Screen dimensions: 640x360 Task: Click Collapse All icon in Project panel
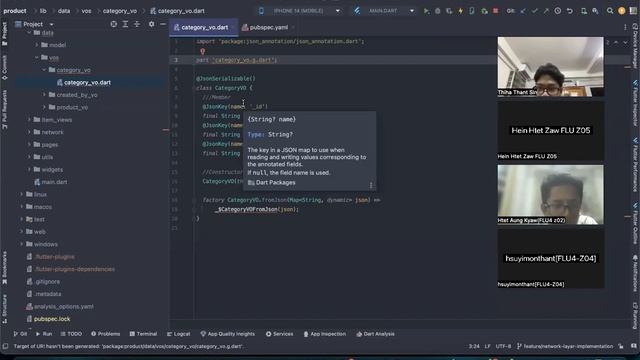pos(137,24)
